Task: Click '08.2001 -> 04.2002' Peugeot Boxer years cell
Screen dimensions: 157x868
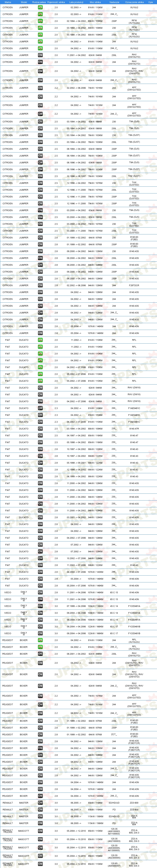Action: pos(76,654)
